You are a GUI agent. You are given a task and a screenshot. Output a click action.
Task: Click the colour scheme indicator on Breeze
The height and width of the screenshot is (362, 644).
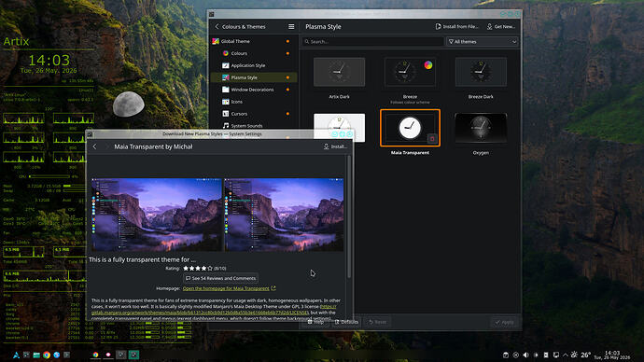pyautogui.click(x=428, y=65)
